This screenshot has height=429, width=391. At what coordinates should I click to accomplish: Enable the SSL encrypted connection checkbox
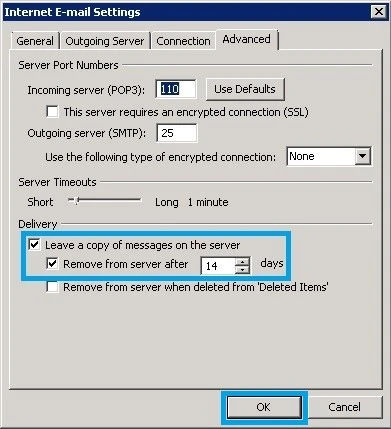pos(52,112)
